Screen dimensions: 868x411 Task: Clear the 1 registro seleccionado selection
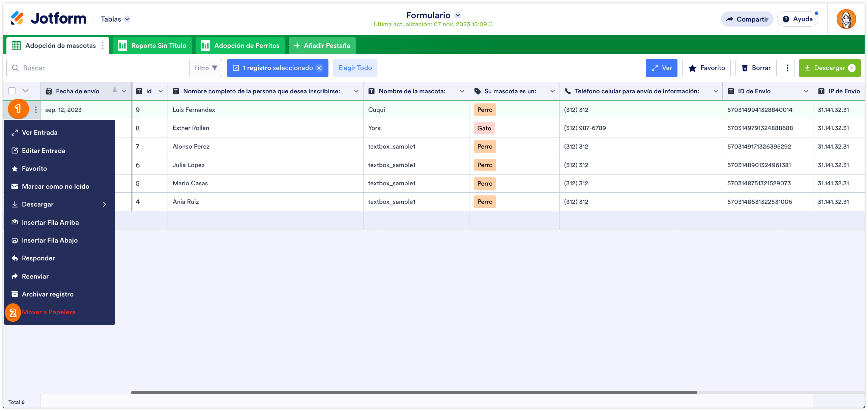[x=319, y=68]
